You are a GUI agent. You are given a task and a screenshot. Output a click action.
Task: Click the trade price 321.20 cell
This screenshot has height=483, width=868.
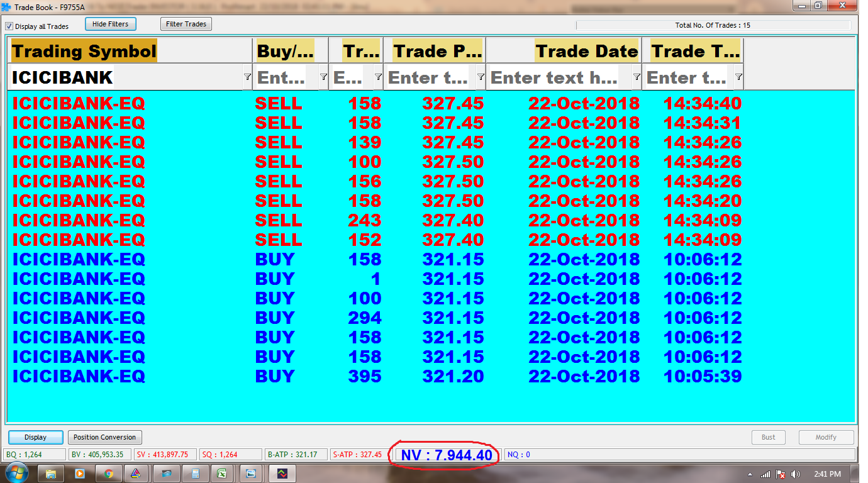(x=453, y=376)
